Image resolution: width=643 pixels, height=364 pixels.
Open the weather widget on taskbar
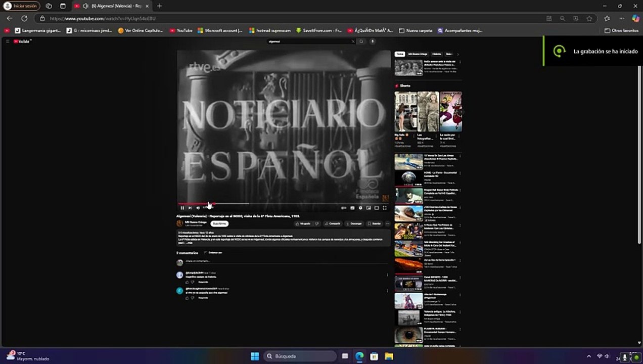click(x=28, y=356)
